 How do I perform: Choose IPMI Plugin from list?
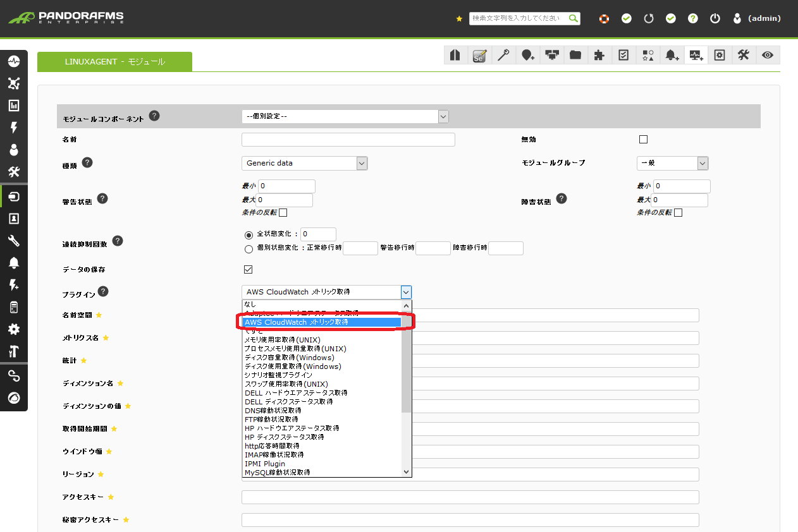(x=322, y=464)
